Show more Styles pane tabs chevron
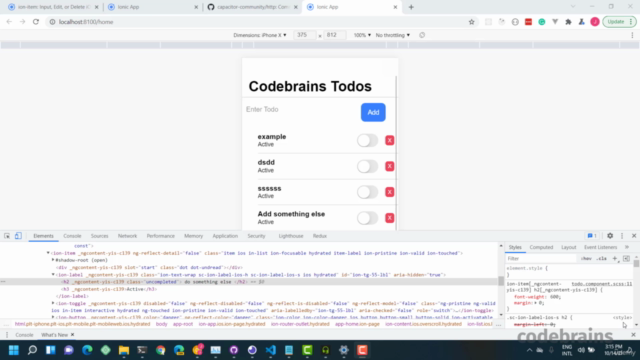 (x=627, y=247)
